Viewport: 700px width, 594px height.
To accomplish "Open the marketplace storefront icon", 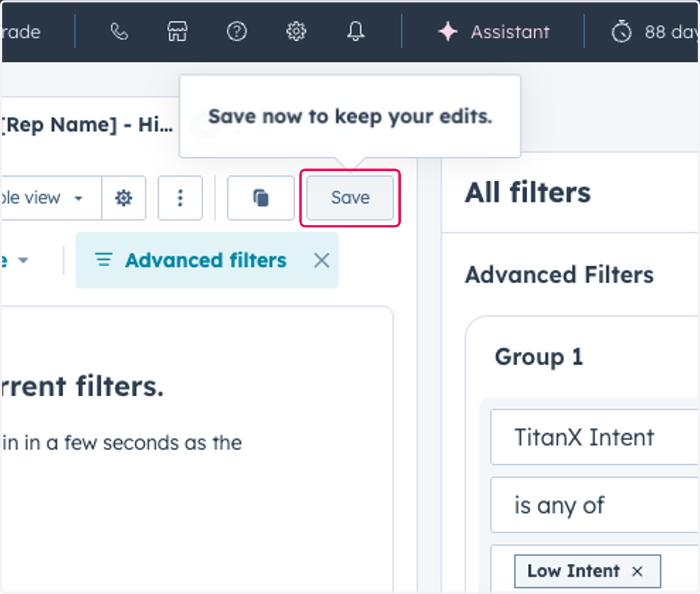I will click(177, 31).
